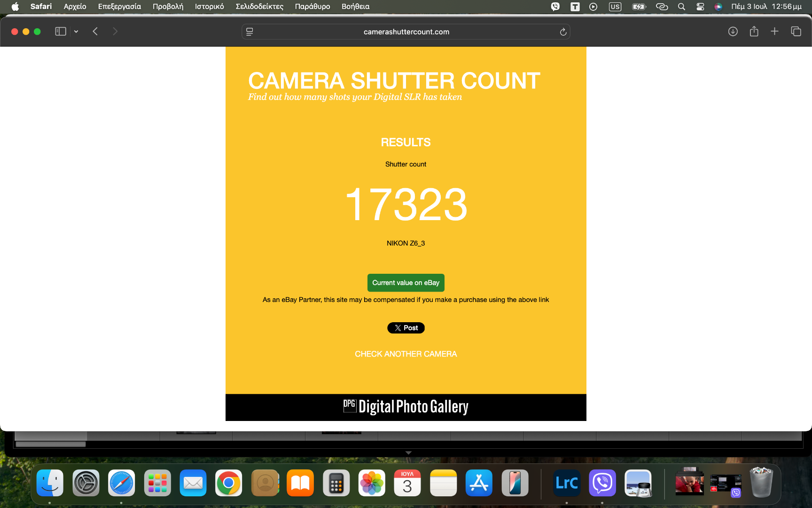The image size is (812, 508).
Task: Open the red photo stack in Dock
Action: pyautogui.click(x=689, y=482)
